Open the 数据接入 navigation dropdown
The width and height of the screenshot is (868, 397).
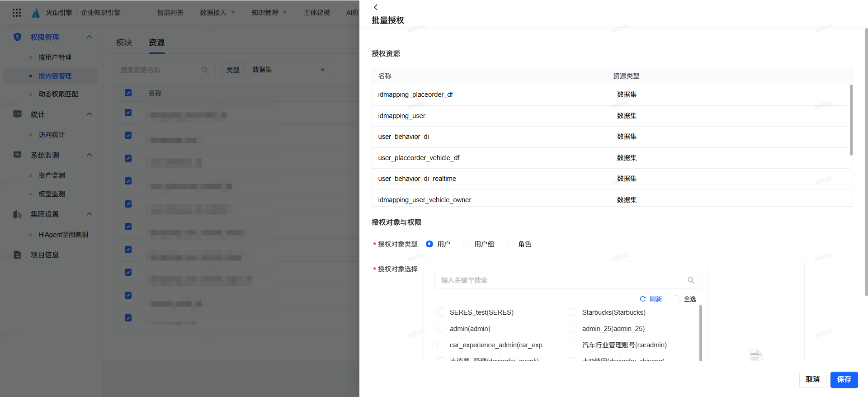coord(217,13)
